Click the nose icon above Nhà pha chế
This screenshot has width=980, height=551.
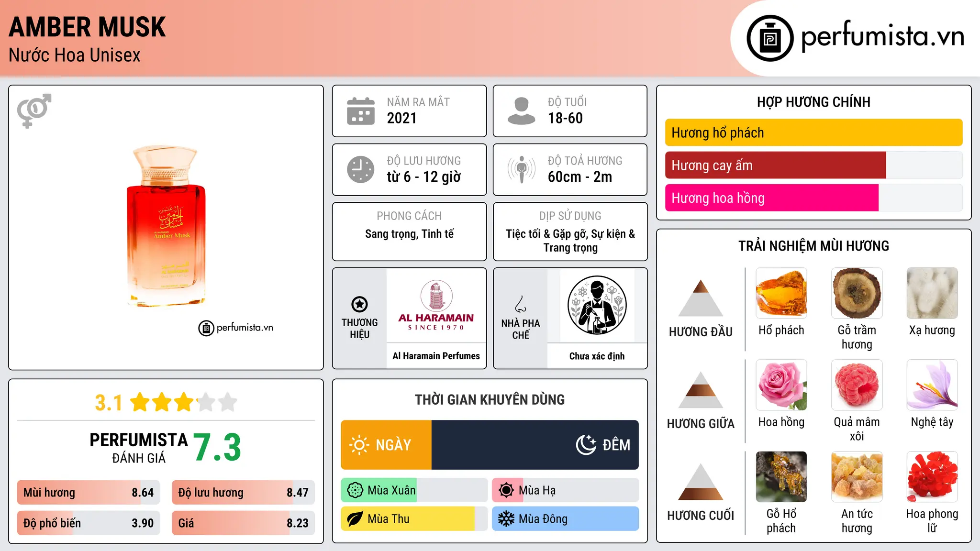pos(521,304)
